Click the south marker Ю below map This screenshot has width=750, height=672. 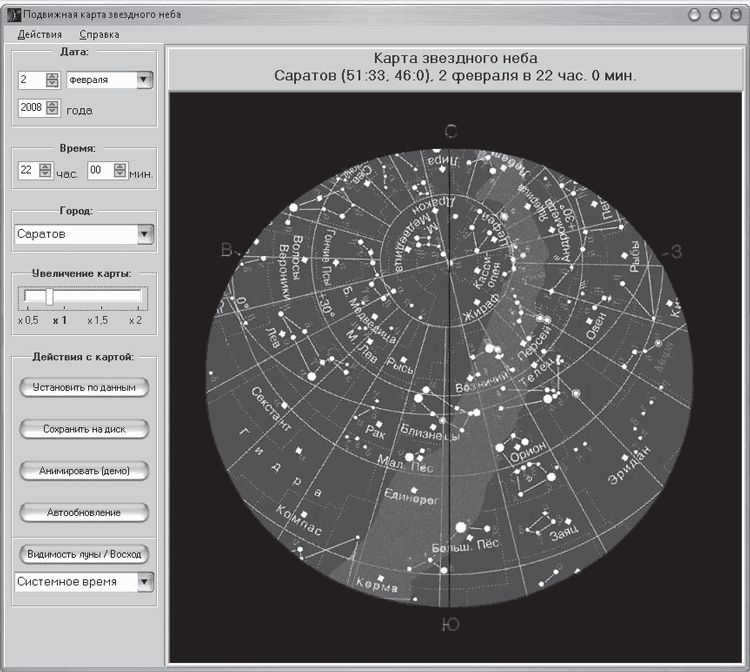[451, 625]
